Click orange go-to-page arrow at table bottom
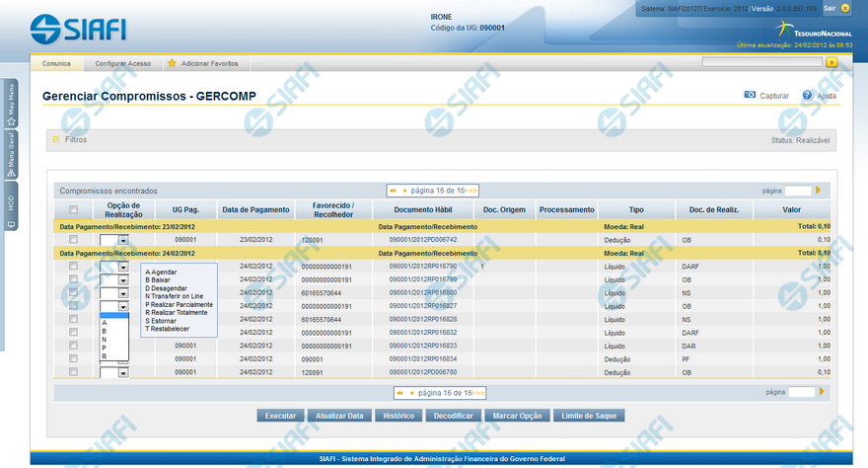Viewport: 868px width, 468px height. (821, 391)
